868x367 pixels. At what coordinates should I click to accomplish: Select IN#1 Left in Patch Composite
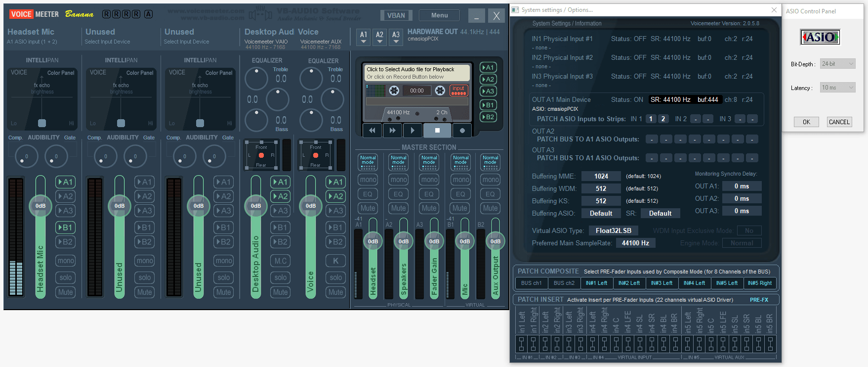(x=596, y=283)
